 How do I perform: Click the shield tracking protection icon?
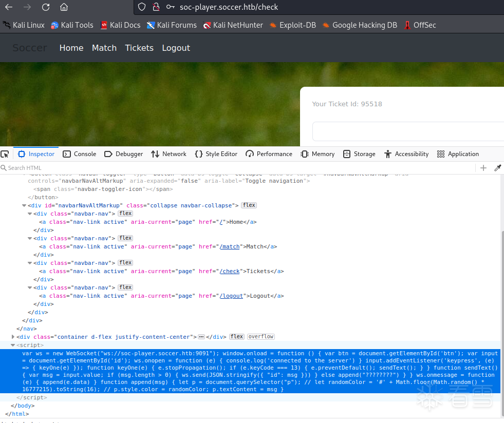(142, 7)
